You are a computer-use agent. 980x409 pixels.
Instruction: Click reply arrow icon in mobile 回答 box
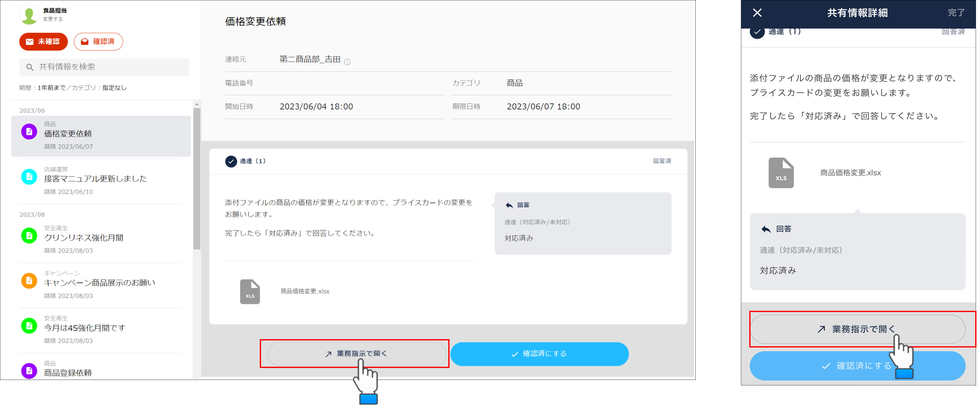click(766, 229)
